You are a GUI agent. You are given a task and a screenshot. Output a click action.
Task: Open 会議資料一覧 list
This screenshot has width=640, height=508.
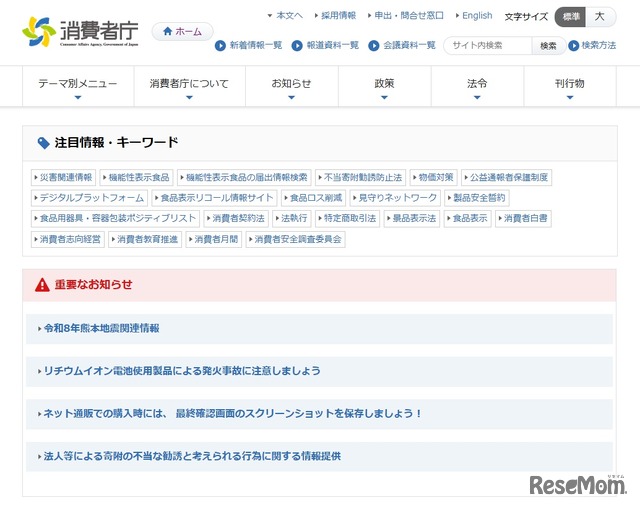402,45
